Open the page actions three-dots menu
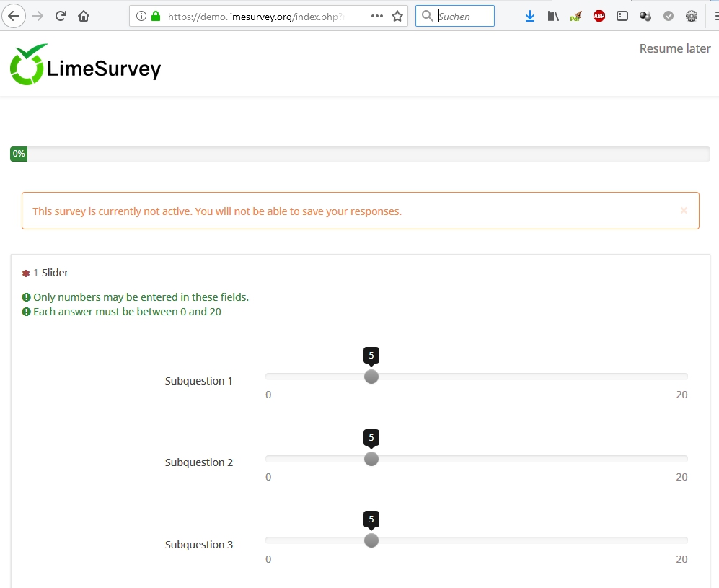 377,16
